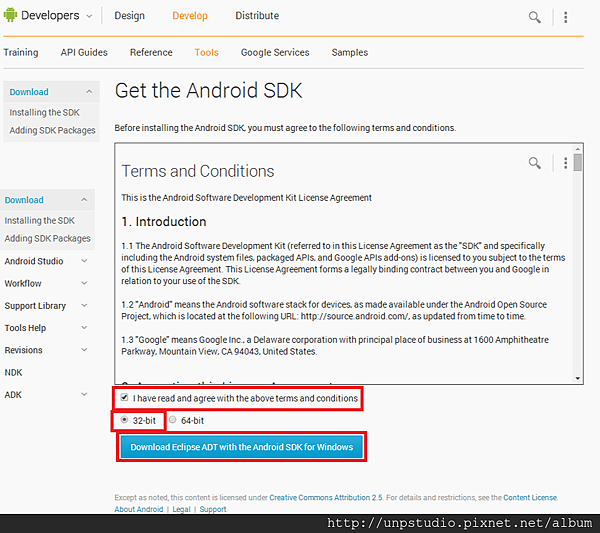
Task: Open the Google Services menu item
Action: click(x=275, y=52)
